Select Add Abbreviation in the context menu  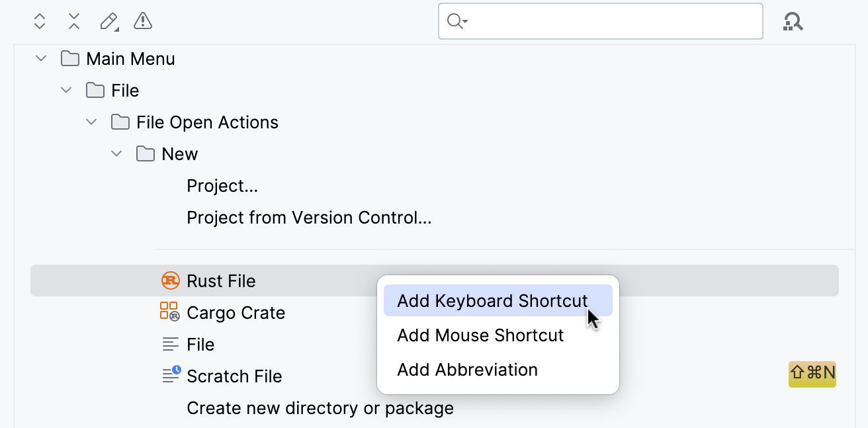tap(467, 370)
